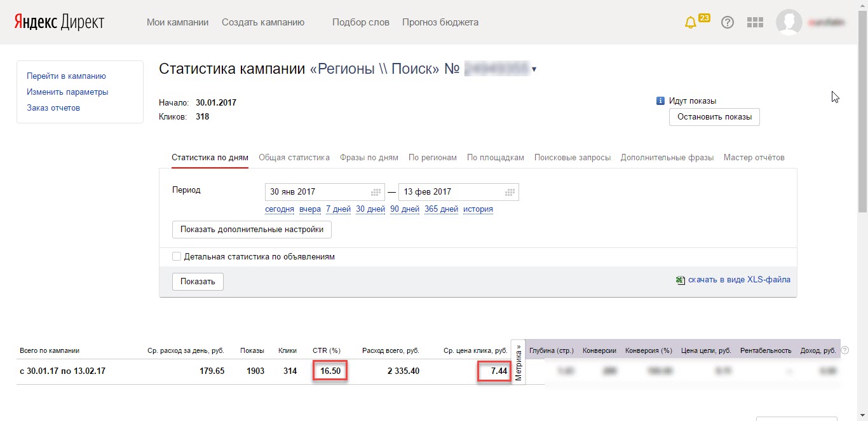Open Подбор слов in top menu
Image resolution: width=868 pixels, height=421 pixels.
tap(361, 22)
